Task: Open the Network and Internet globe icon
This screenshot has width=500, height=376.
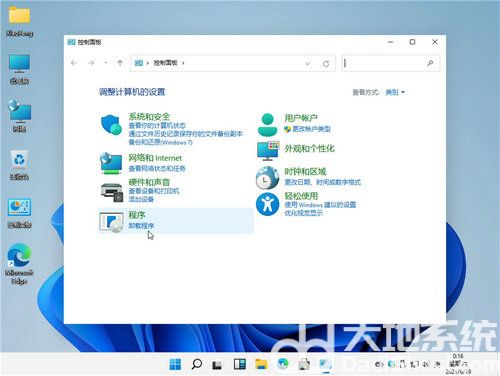Action: (x=111, y=163)
